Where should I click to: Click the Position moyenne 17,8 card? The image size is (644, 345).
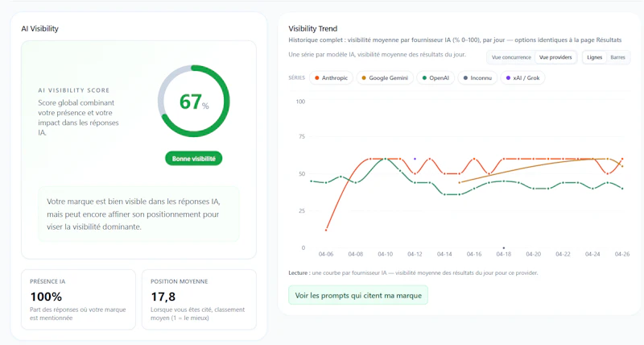coord(199,299)
